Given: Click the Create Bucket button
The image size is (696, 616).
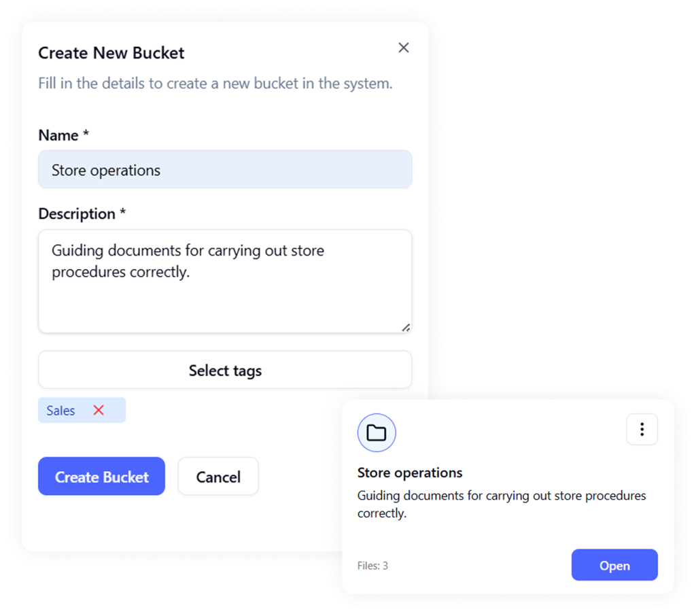Looking at the screenshot, I should (x=101, y=477).
